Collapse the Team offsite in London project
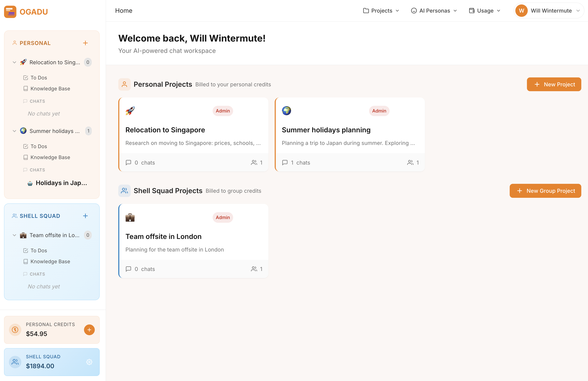Viewport: 588px width, 381px height. (14, 235)
